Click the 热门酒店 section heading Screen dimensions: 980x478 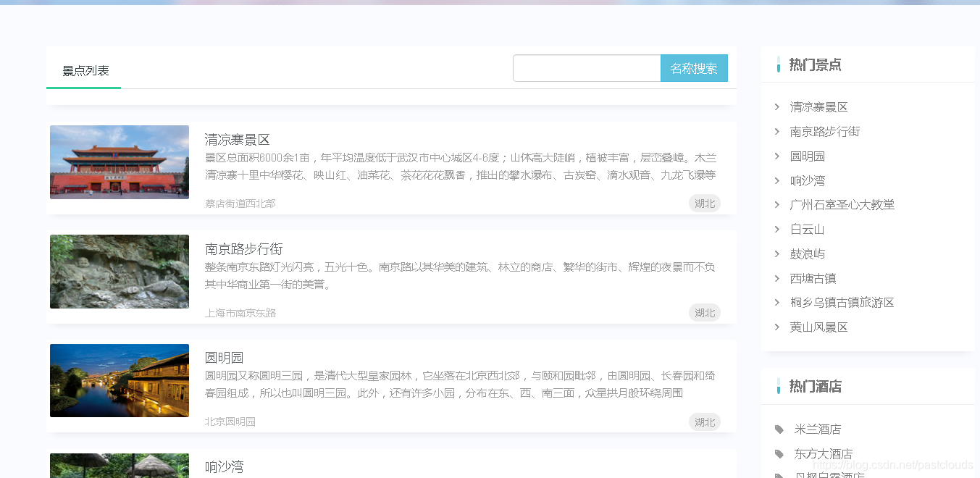coord(815,386)
